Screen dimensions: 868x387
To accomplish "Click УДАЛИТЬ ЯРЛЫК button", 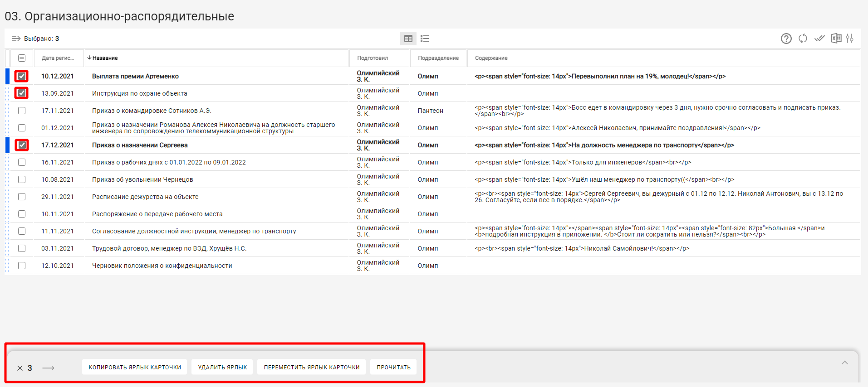I will click(222, 367).
